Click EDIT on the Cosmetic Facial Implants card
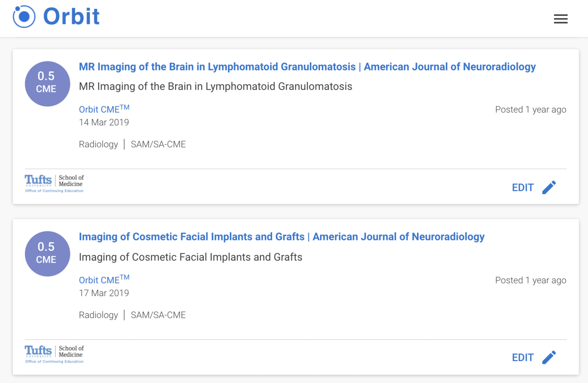The image size is (588, 383). [x=523, y=357]
